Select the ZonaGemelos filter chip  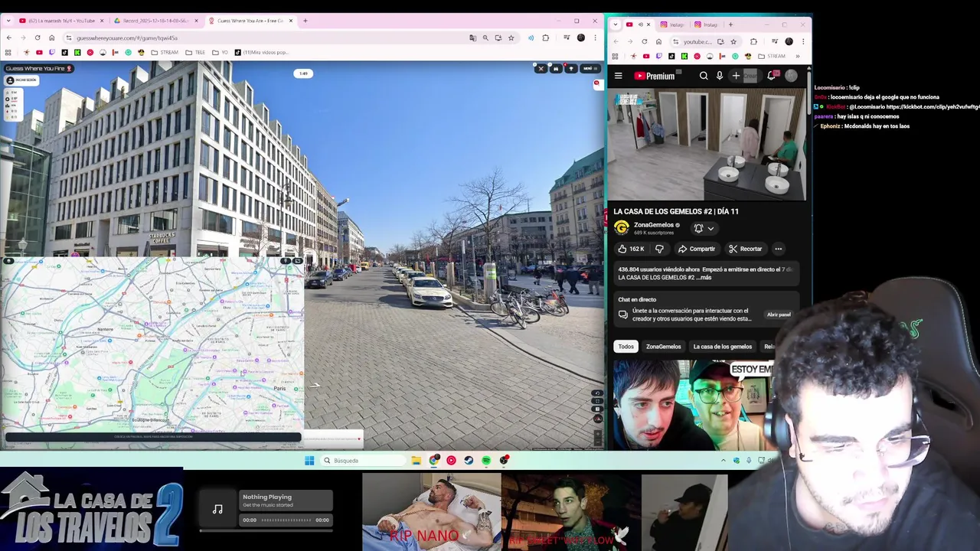pyautogui.click(x=663, y=347)
